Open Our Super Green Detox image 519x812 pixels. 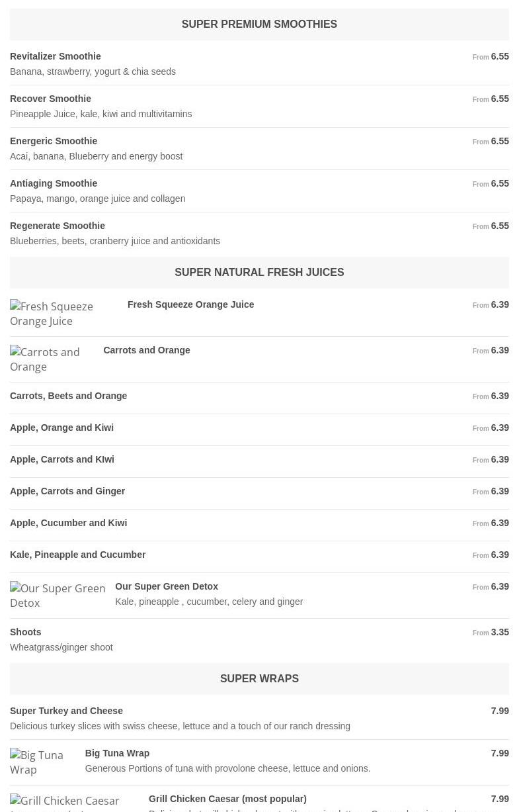(58, 596)
